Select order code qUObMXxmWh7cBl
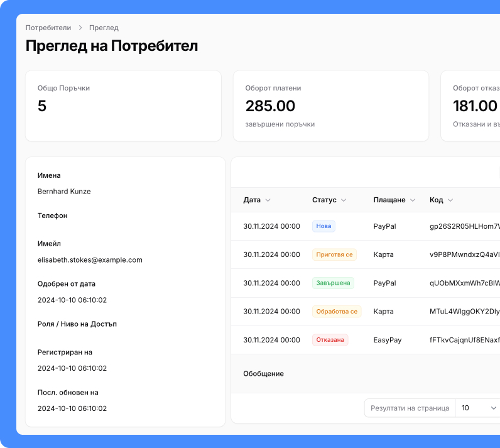Screen dimensions: 500x448 pyautogui.click(x=465, y=283)
